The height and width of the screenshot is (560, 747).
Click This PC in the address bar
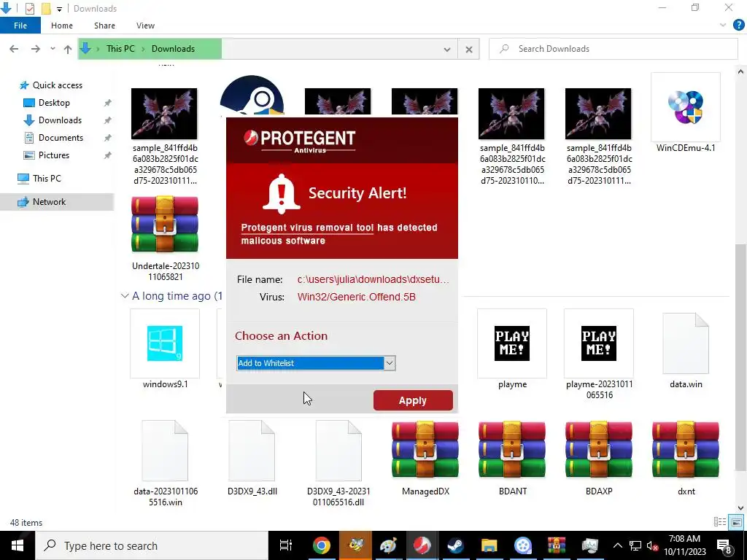click(x=120, y=49)
